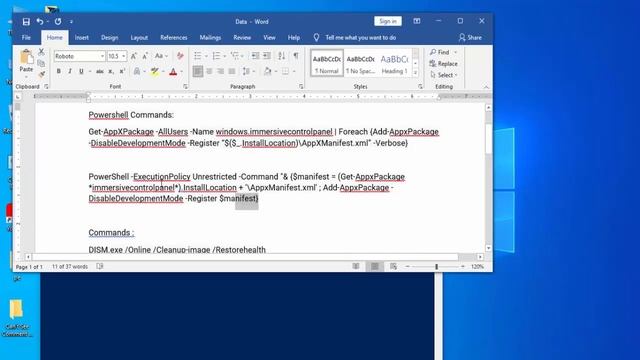Justify the paragraph text

(x=232, y=71)
